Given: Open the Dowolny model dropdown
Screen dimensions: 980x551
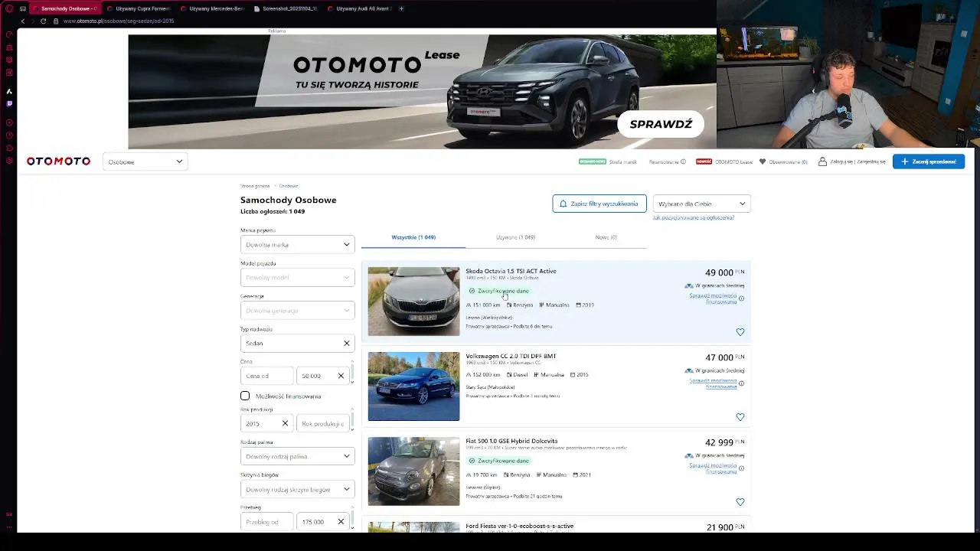Looking at the screenshot, I should pyautogui.click(x=297, y=278).
